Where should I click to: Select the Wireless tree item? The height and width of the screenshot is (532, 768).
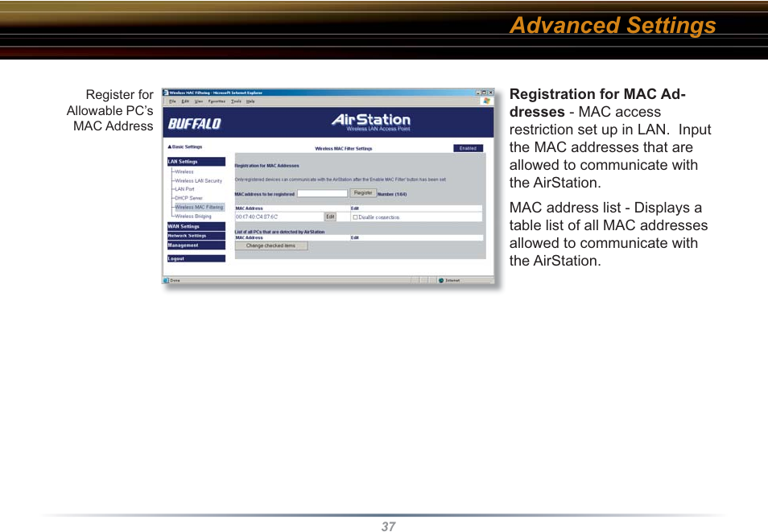184,172
